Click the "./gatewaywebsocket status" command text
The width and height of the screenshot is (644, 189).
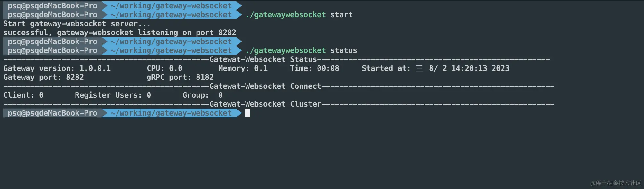(301, 50)
